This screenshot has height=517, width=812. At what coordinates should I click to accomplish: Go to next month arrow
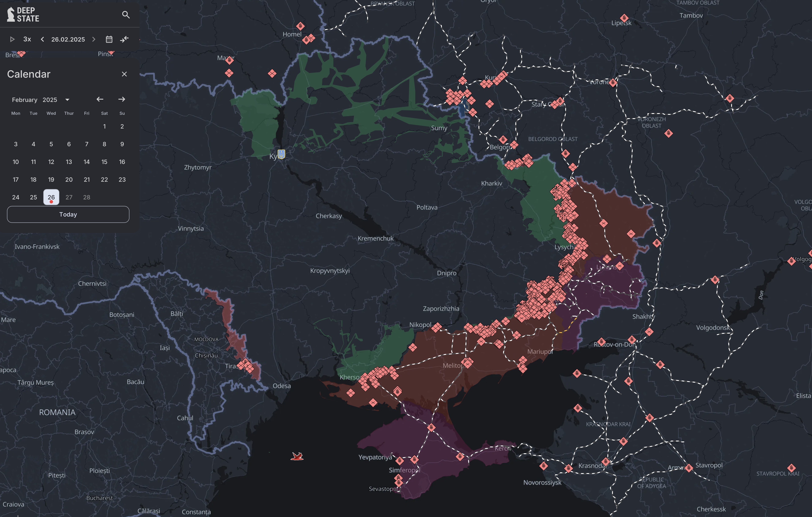point(122,99)
